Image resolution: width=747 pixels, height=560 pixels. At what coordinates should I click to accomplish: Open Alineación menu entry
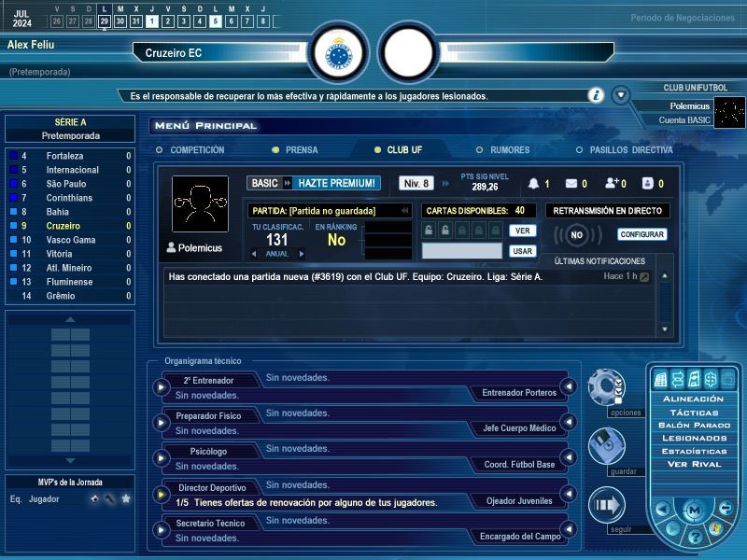click(x=693, y=399)
